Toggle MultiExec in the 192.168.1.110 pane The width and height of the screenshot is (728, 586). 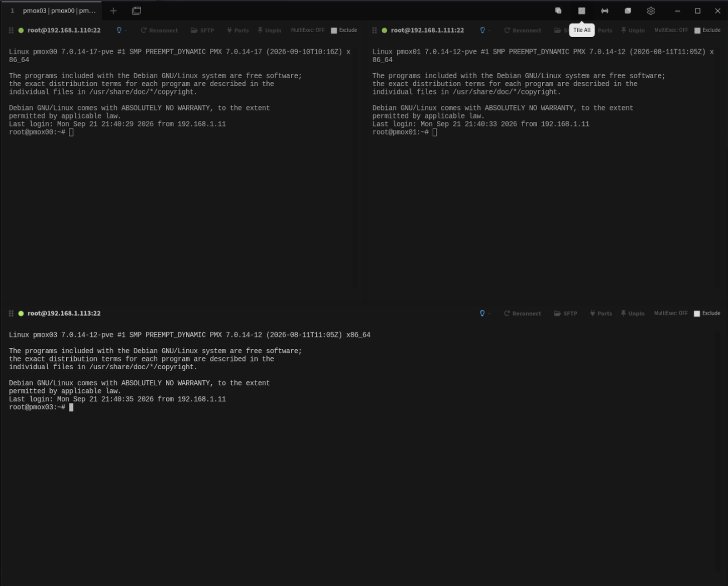(308, 30)
